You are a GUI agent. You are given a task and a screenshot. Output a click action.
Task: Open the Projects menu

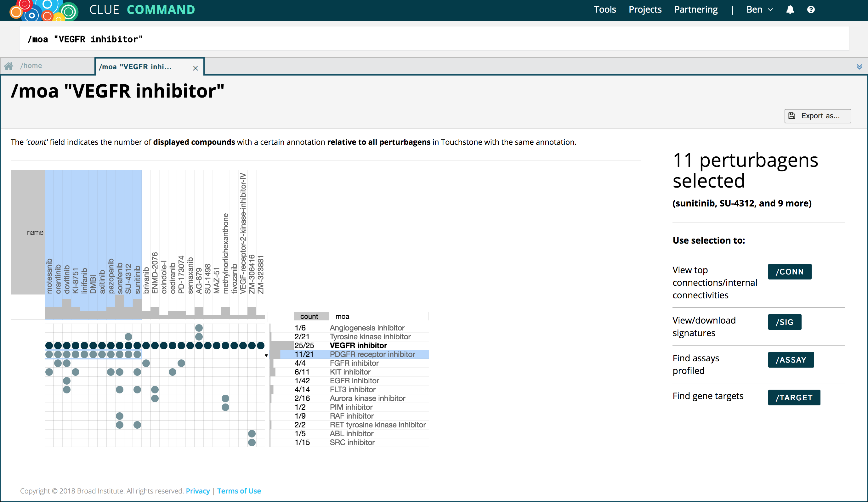point(645,10)
